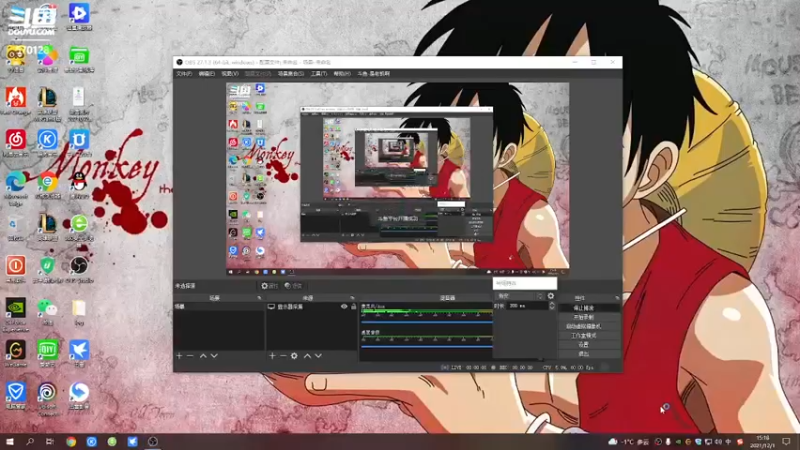Image resolution: width=800 pixels, height=450 pixels.
Task: Click the Start Recording button
Action: 589,317
